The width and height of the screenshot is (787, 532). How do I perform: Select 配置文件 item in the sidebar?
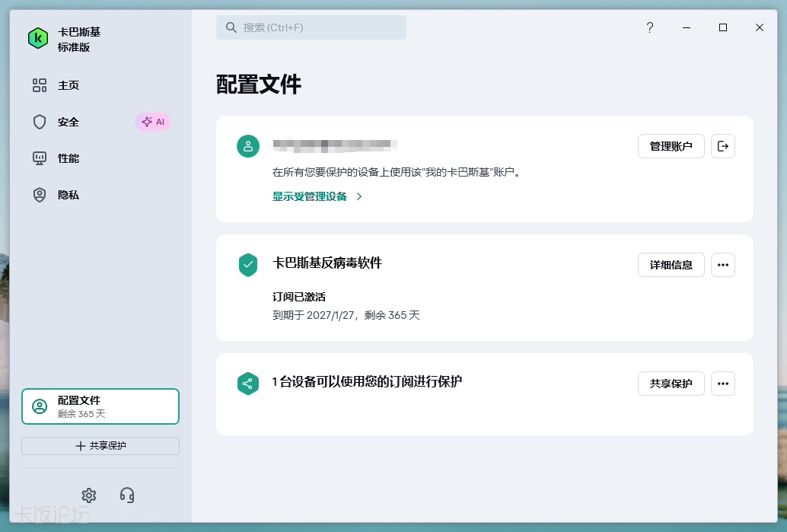pyautogui.click(x=100, y=406)
